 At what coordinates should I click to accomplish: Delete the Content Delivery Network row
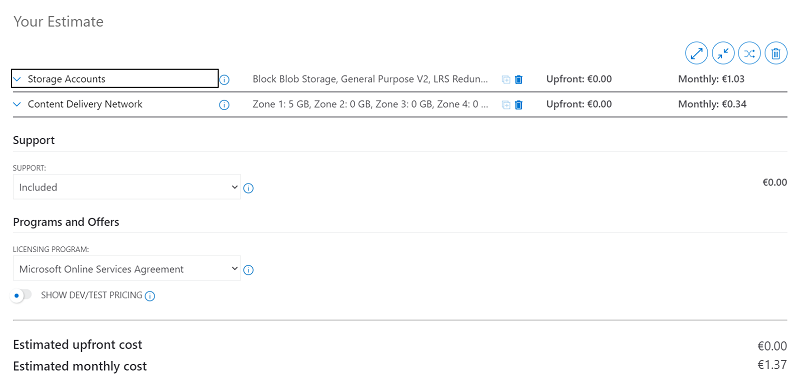coord(519,105)
